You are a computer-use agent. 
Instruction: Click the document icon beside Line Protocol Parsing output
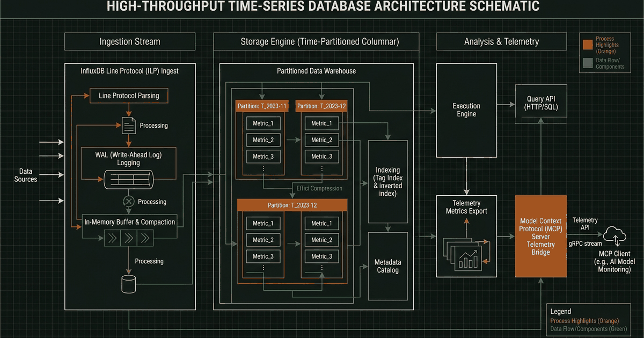pos(129,126)
